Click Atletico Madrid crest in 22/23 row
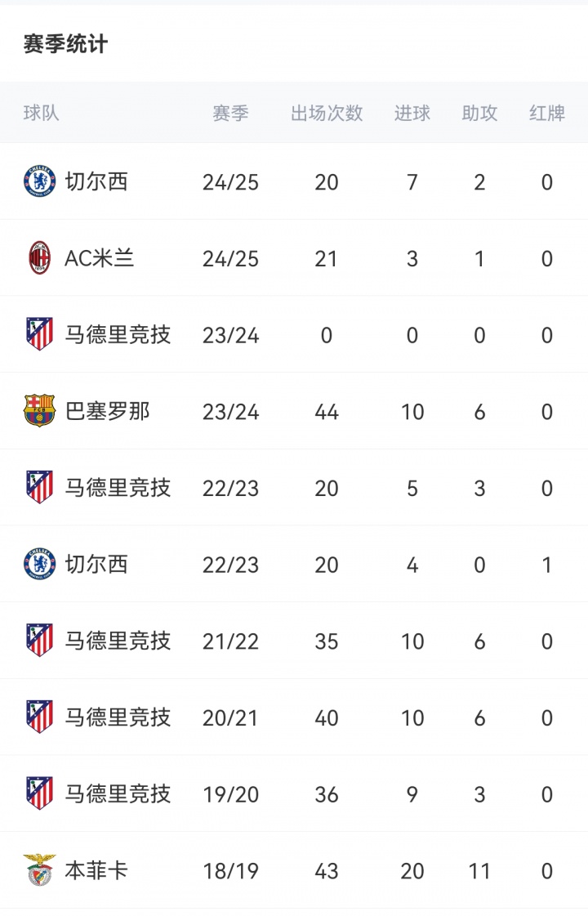 (x=39, y=488)
